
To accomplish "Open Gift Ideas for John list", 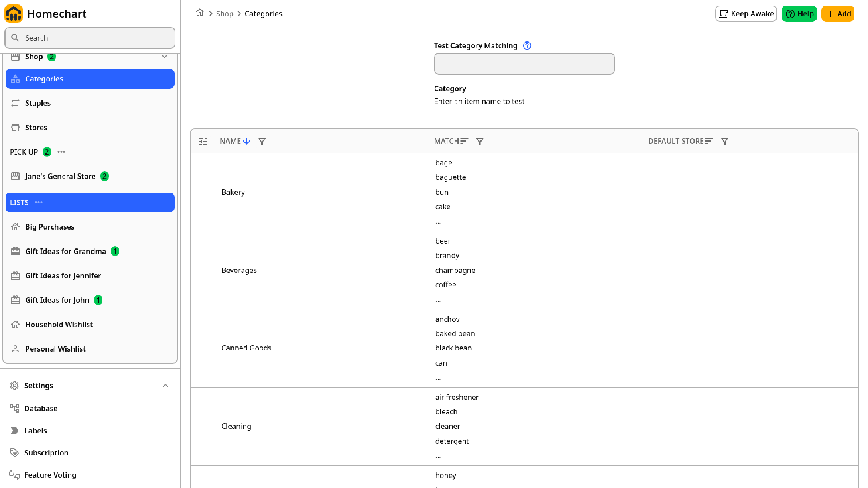I will pyautogui.click(x=90, y=300).
